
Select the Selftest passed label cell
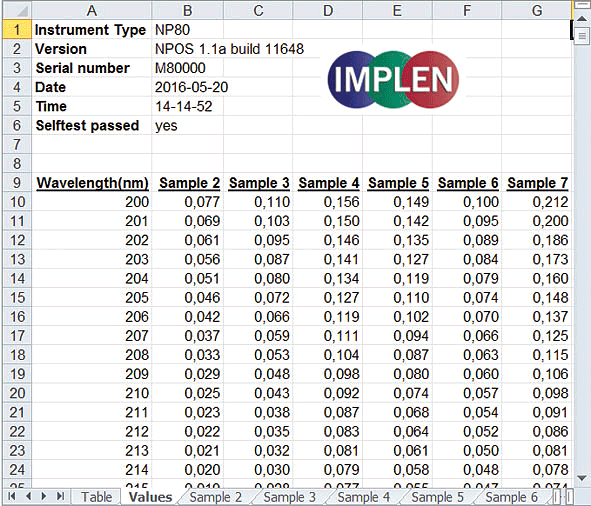[92, 125]
